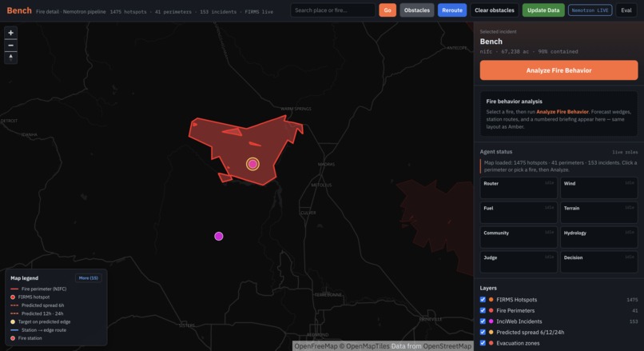Reset map compass bearing

click(10, 57)
